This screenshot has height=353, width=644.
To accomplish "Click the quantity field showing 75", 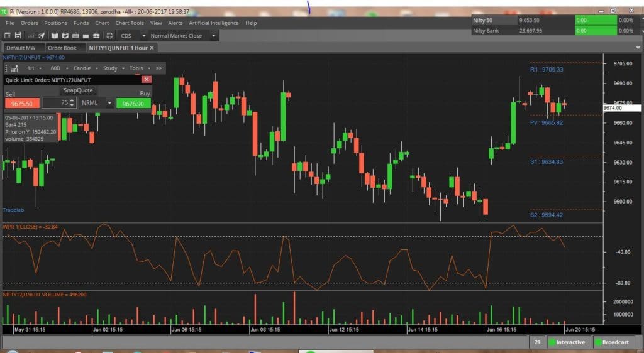I will coord(55,103).
